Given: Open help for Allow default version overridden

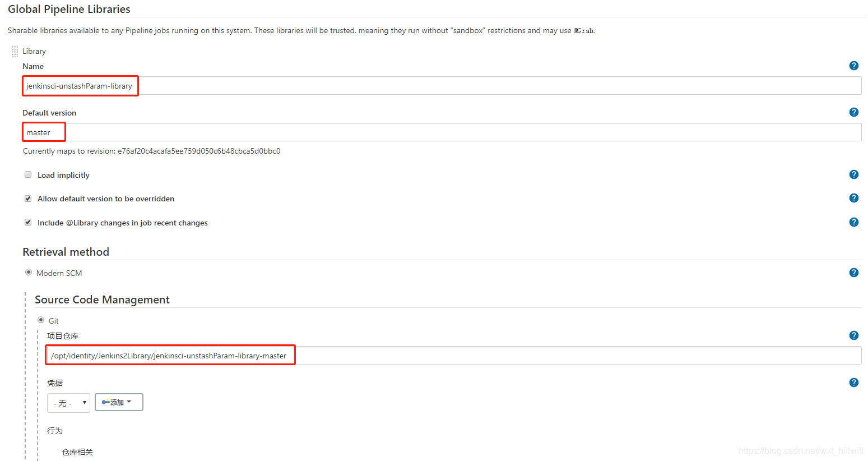Looking at the screenshot, I should (853, 198).
